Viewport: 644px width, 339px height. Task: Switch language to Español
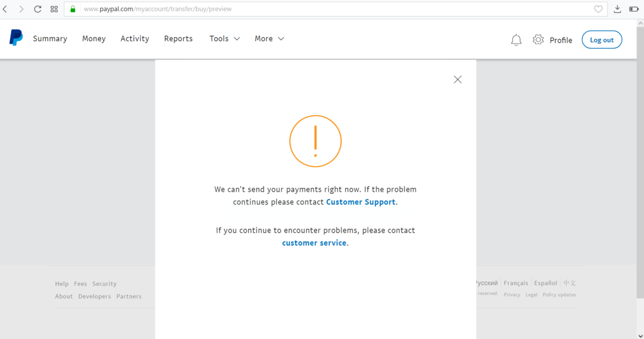545,283
